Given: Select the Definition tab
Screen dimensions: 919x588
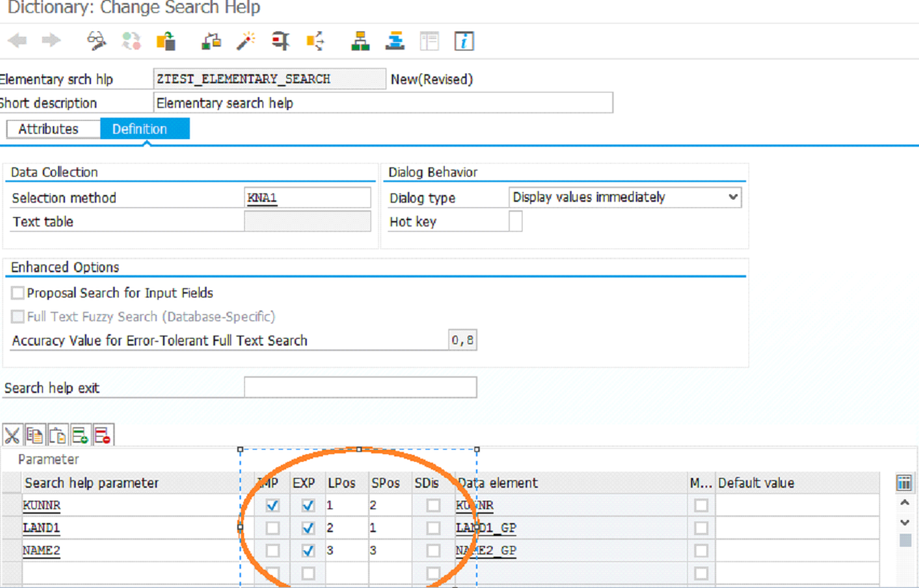Looking at the screenshot, I should (x=145, y=128).
